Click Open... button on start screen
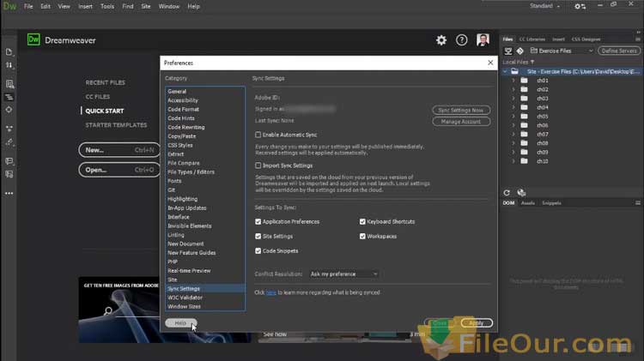 tap(119, 170)
